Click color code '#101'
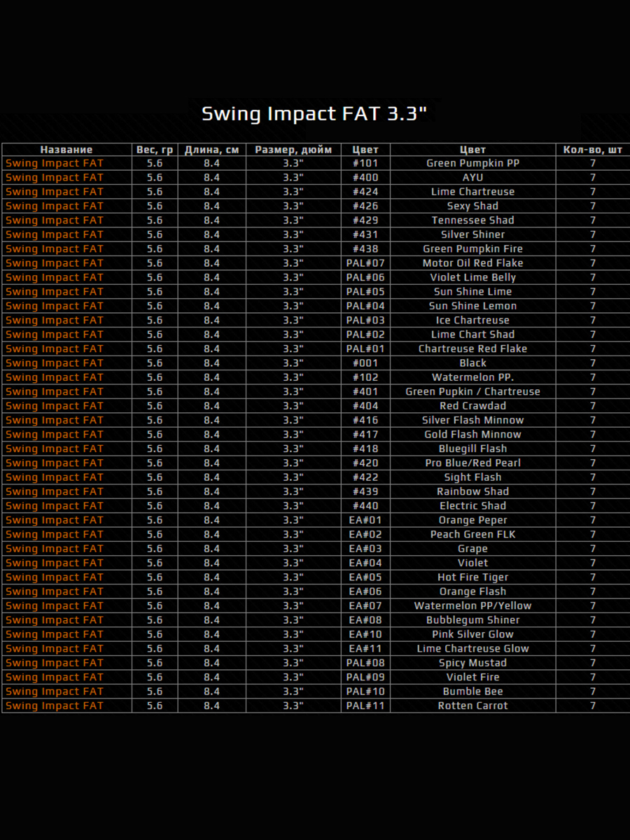Screen dimensions: 630x840 [365, 163]
